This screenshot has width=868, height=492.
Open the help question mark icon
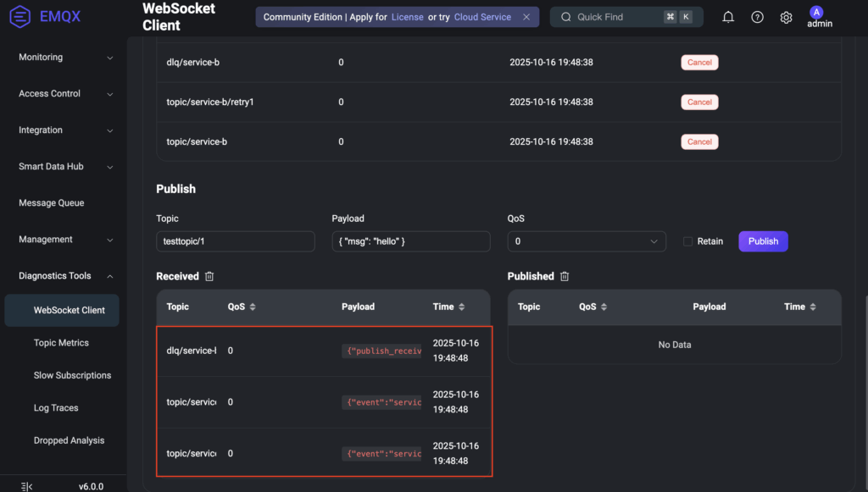pos(757,17)
